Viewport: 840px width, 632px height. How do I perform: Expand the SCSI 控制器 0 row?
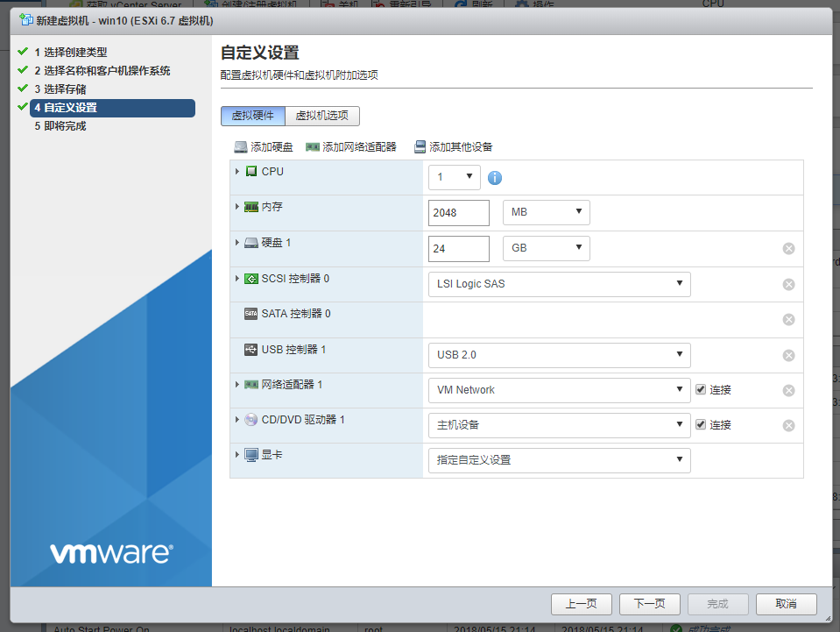point(237,278)
